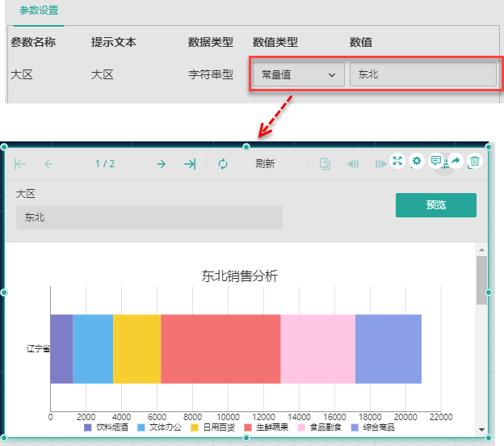Click the 刷新 refresh label
Viewport: 504px width, 446px height.
(265, 164)
